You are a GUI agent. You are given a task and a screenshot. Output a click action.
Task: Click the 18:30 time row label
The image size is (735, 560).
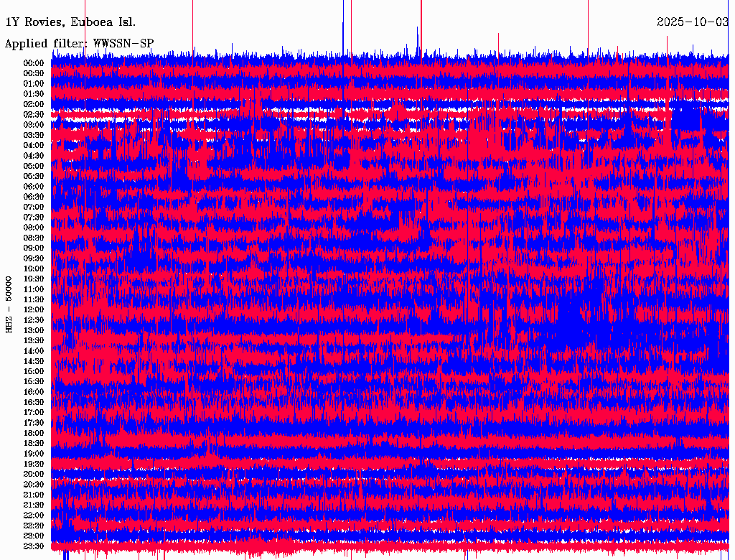[34, 444]
